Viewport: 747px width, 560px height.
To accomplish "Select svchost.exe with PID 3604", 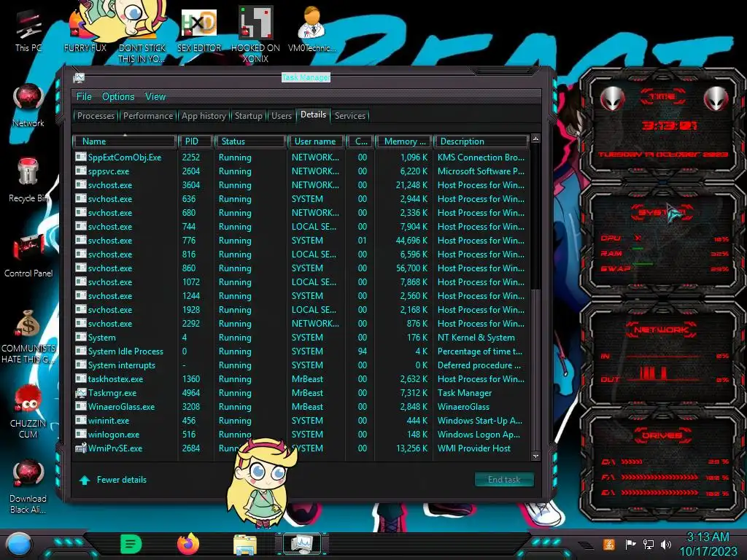I will pyautogui.click(x=301, y=184).
